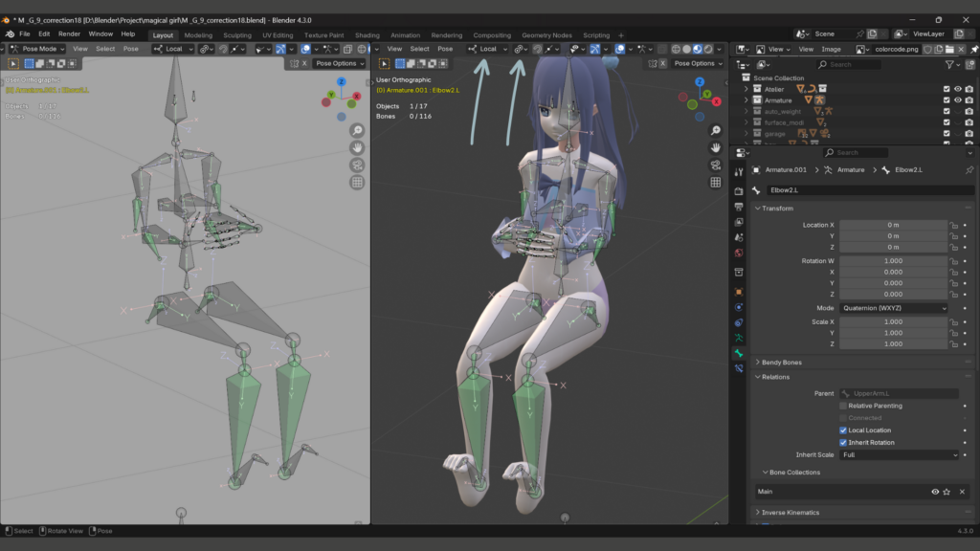The width and height of the screenshot is (980, 551).
Task: Switch to orthographic grid icon in left viewport
Action: 357,182
